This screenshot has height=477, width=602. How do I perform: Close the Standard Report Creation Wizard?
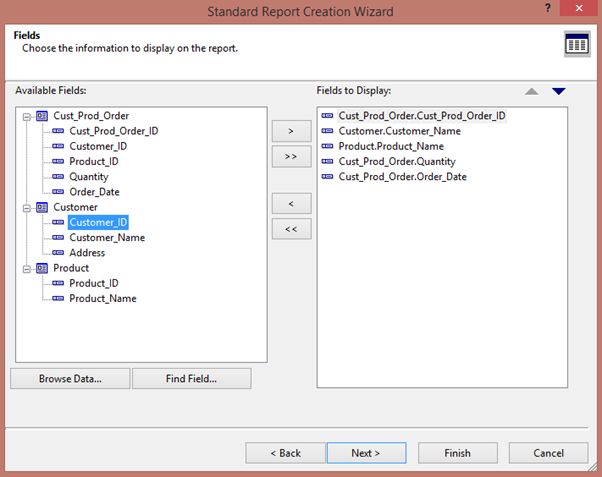[x=579, y=8]
